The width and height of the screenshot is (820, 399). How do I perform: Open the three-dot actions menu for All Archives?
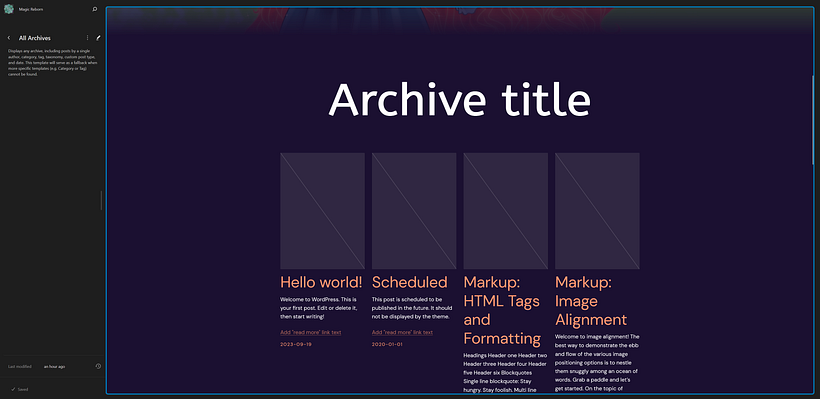[87, 38]
